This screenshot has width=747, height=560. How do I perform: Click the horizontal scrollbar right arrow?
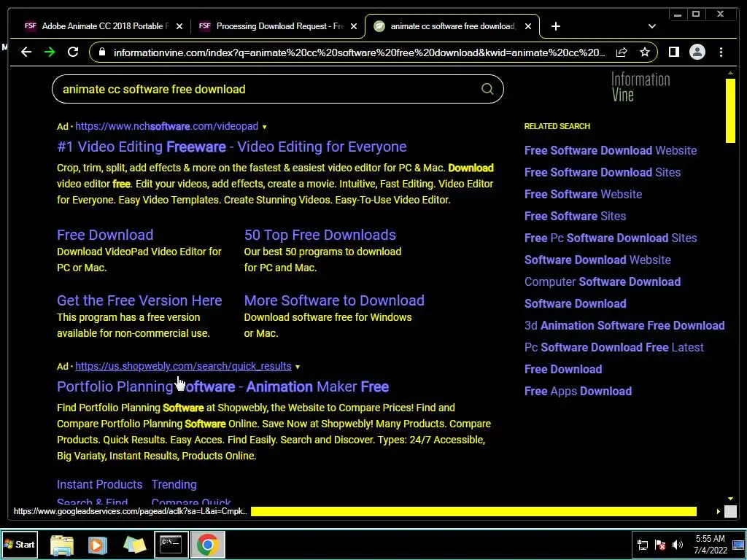pos(719,511)
